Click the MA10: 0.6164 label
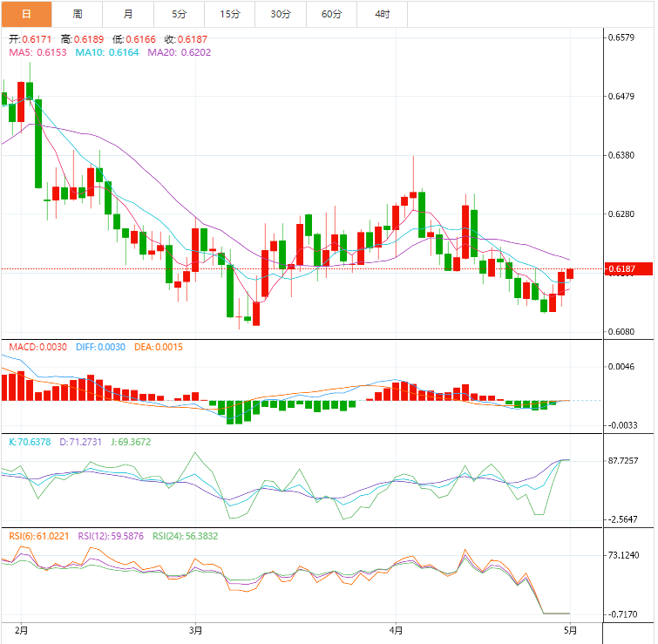658x644 pixels. [107, 52]
